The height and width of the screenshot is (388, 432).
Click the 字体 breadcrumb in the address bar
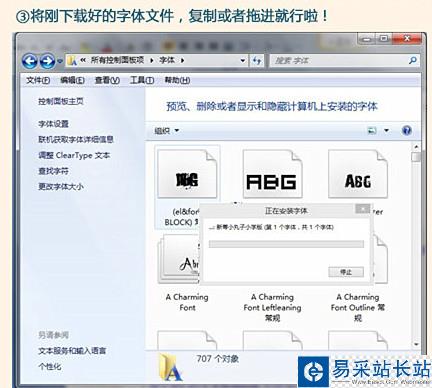click(x=167, y=60)
